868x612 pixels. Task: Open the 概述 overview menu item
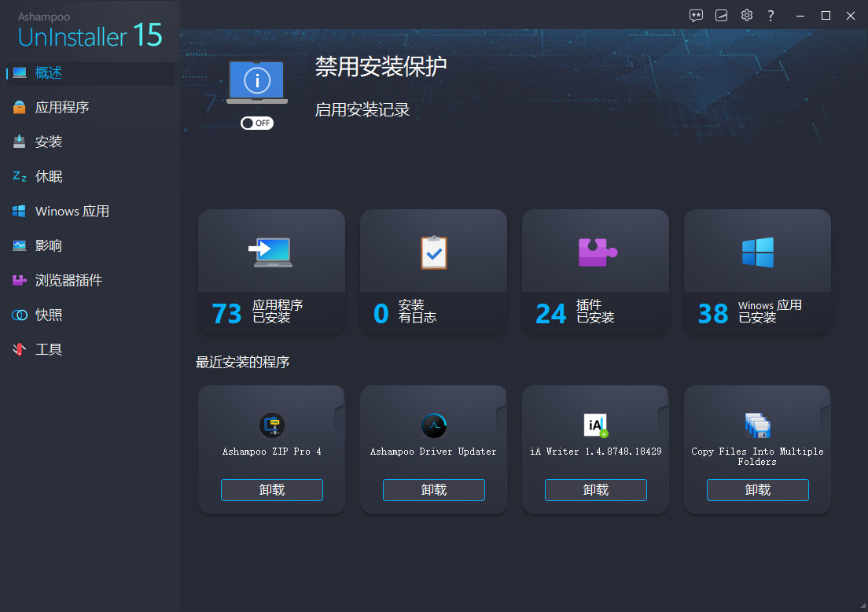tap(89, 73)
